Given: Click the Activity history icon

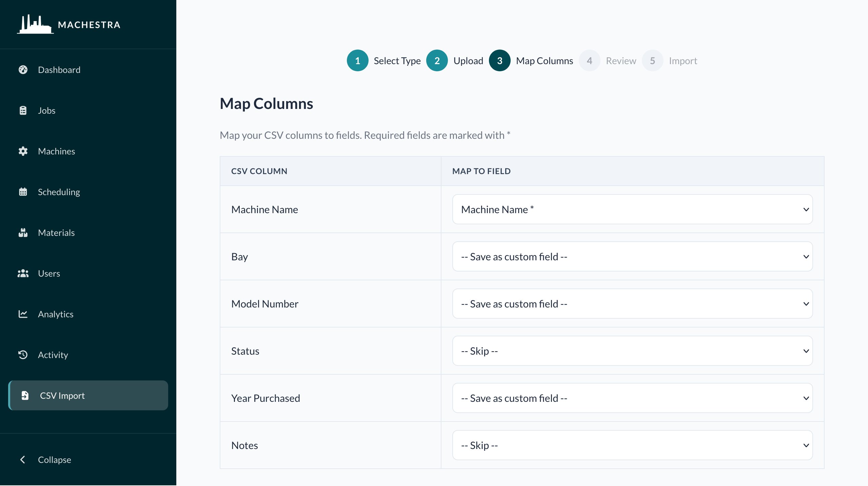Looking at the screenshot, I should click(x=23, y=355).
